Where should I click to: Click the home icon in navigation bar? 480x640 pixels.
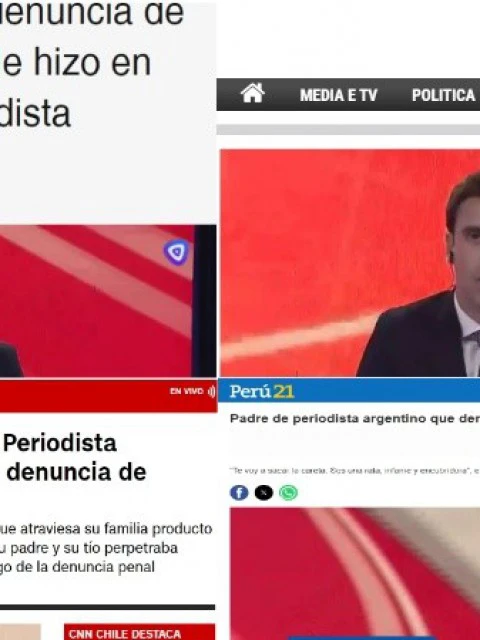(253, 93)
